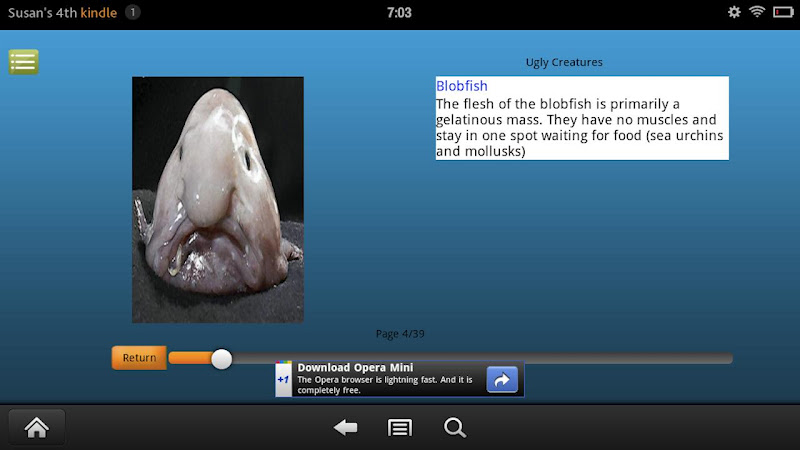The image size is (800, 450).
Task: Tap the battery indicator icon
Action: (x=783, y=12)
